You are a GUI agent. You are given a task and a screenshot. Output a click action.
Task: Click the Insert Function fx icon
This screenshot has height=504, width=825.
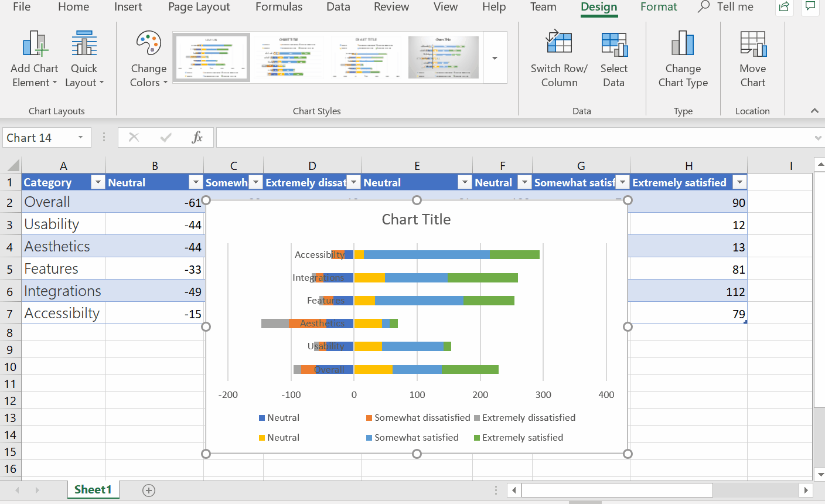[197, 137]
